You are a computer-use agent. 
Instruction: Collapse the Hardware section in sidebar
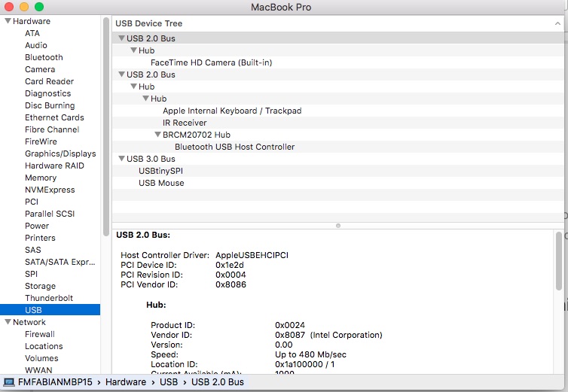(8, 21)
